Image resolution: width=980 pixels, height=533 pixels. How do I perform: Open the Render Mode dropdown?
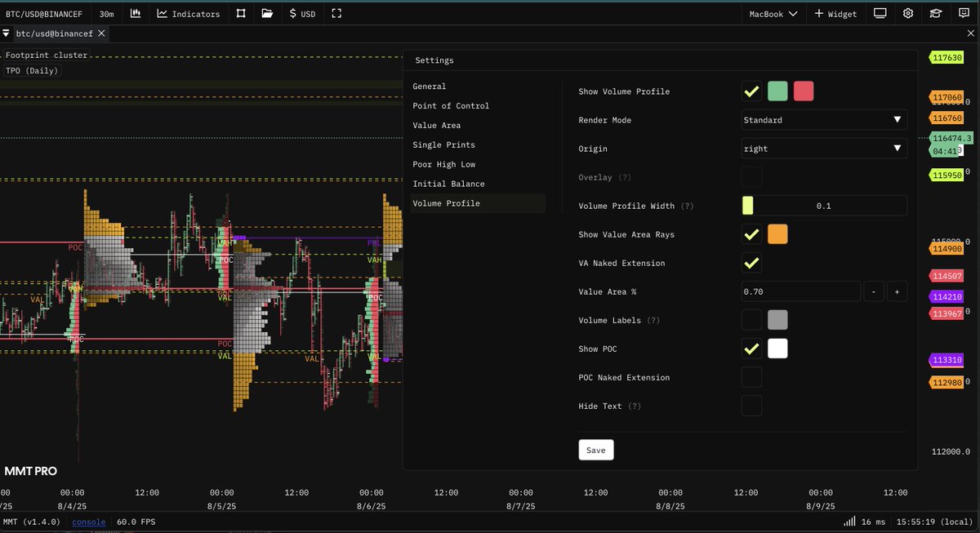(823, 120)
